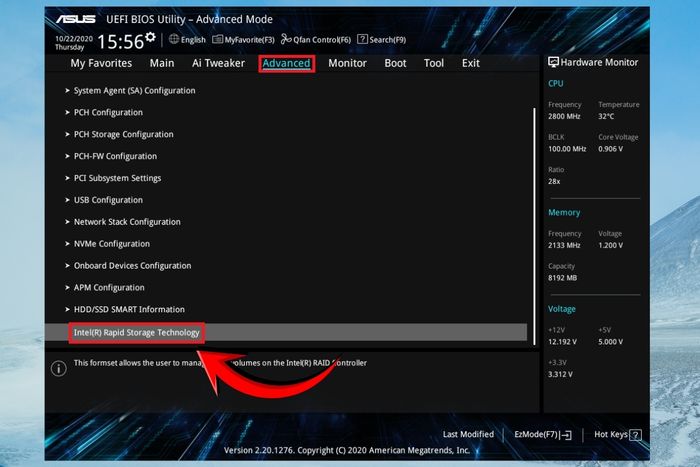The image size is (700, 467).
Task: Click Last Modified button
Action: click(468, 434)
